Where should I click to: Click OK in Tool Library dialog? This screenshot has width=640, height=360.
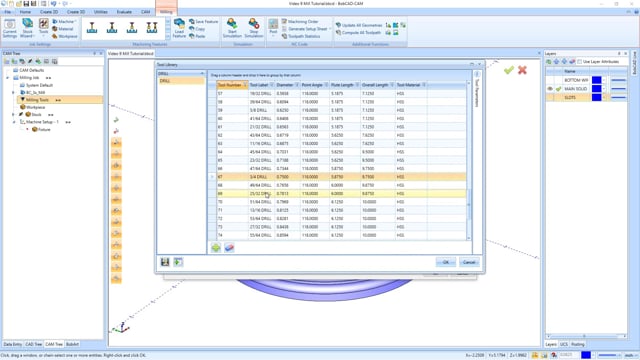point(446,262)
